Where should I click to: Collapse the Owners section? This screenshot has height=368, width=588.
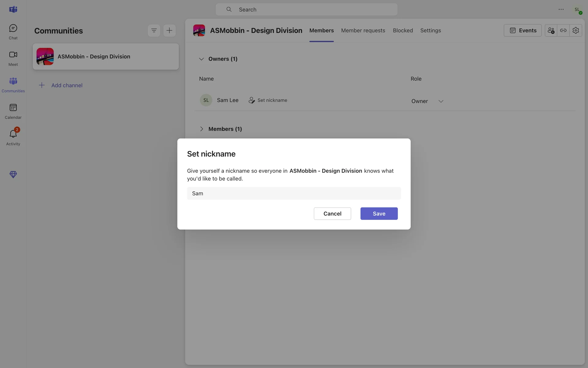202,59
